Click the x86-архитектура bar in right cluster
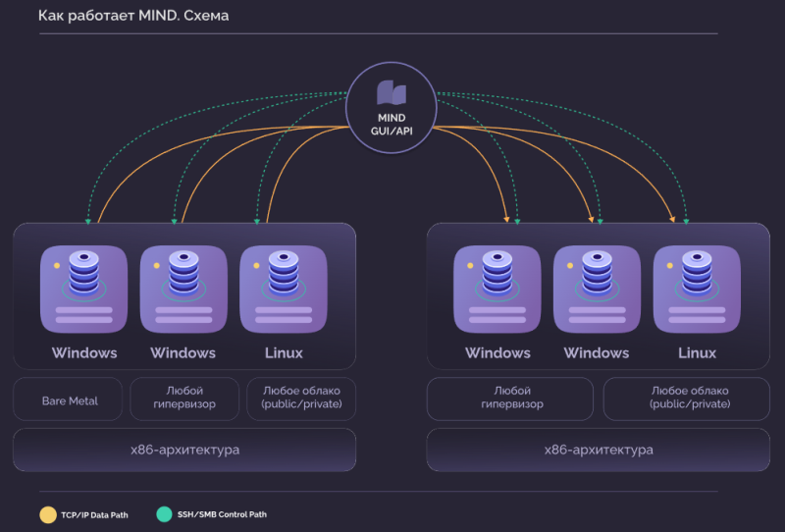 click(598, 450)
